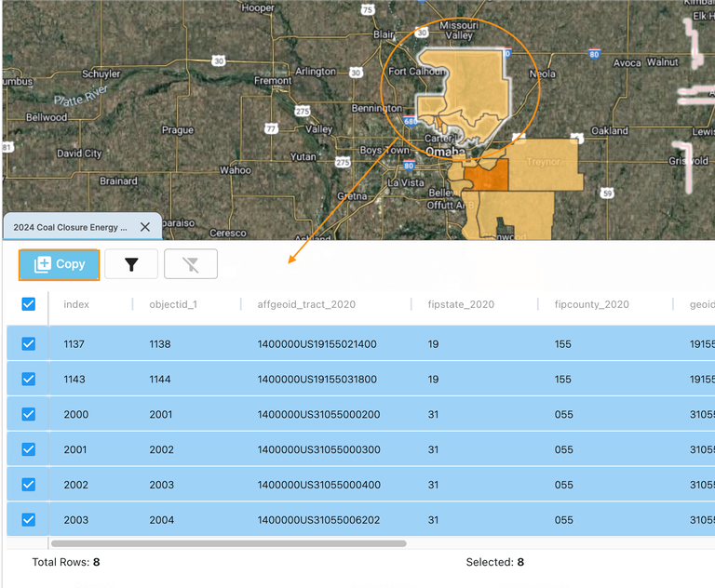Click the Schuyler label on the map

pyautogui.click(x=101, y=73)
